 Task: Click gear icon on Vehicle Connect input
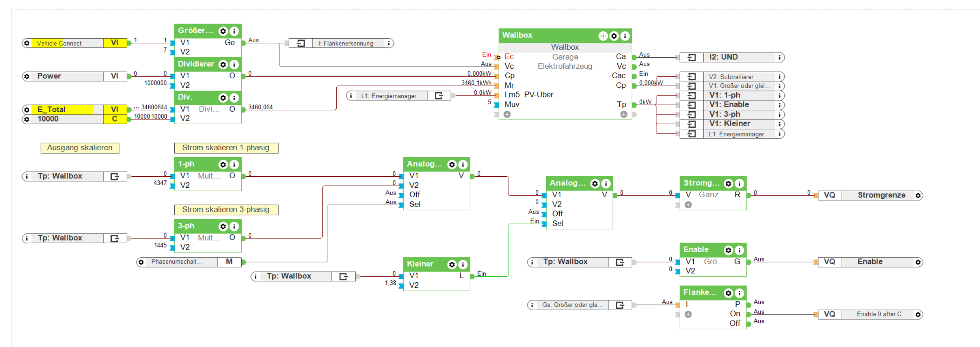pyautogui.click(x=27, y=43)
